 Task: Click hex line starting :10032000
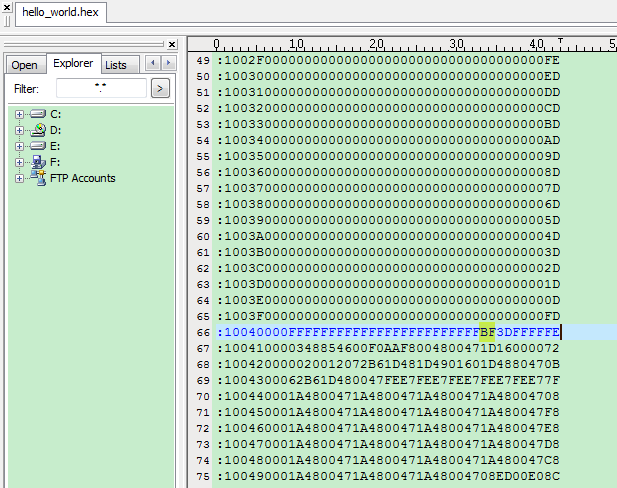click(388, 108)
